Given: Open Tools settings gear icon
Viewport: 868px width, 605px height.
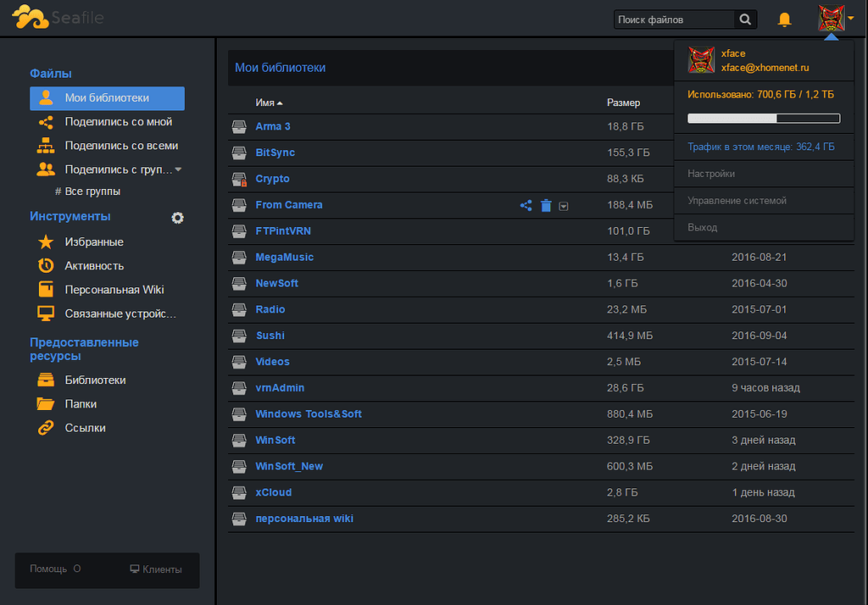Looking at the screenshot, I should click(x=177, y=218).
